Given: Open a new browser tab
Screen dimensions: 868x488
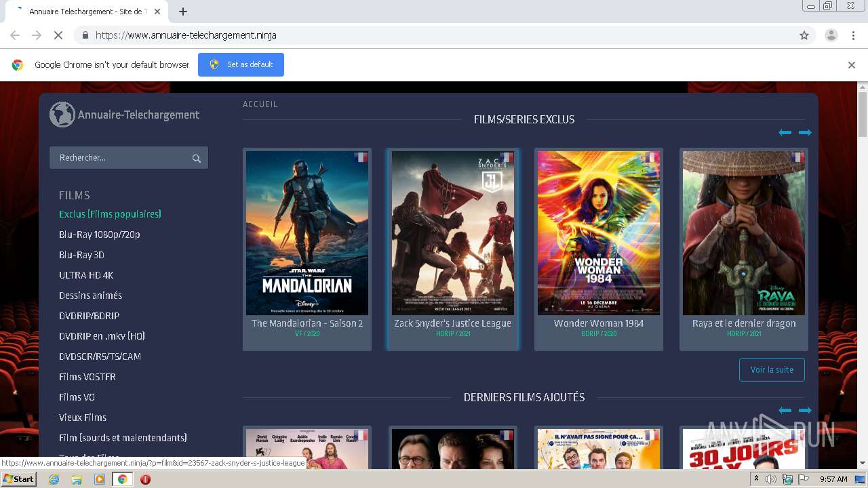Looking at the screenshot, I should pos(183,12).
